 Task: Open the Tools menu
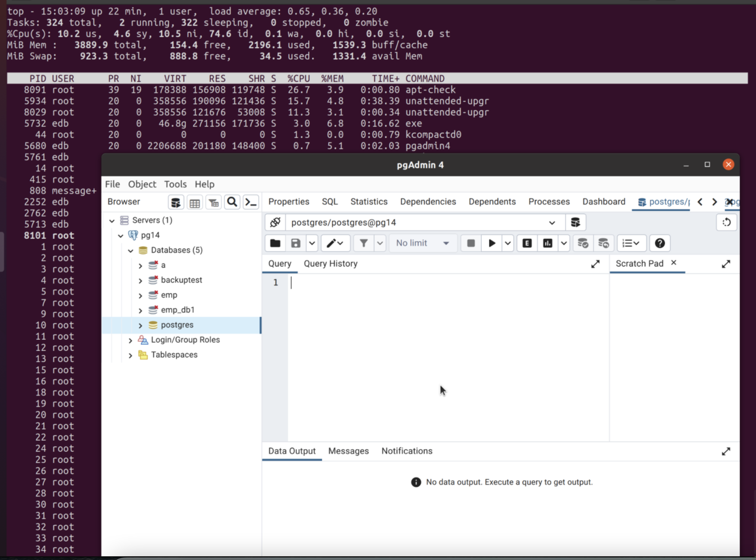click(x=175, y=184)
